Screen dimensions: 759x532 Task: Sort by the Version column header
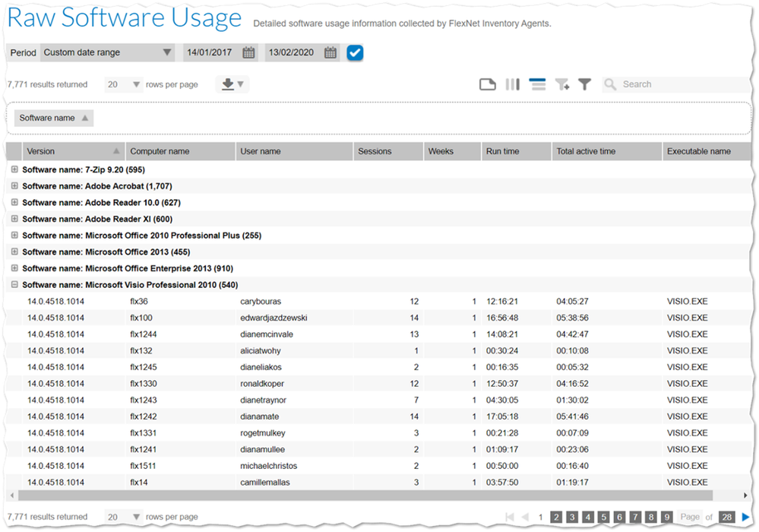73,150
